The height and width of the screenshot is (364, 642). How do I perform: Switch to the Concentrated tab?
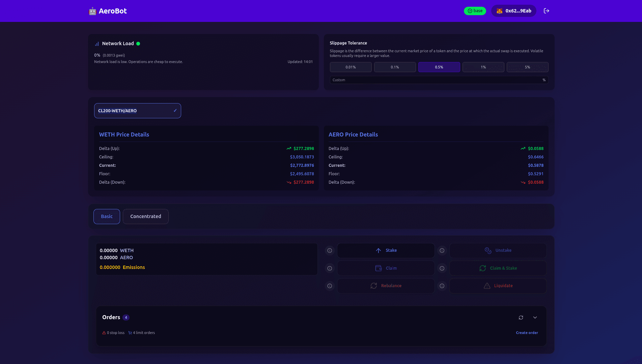[145, 216]
